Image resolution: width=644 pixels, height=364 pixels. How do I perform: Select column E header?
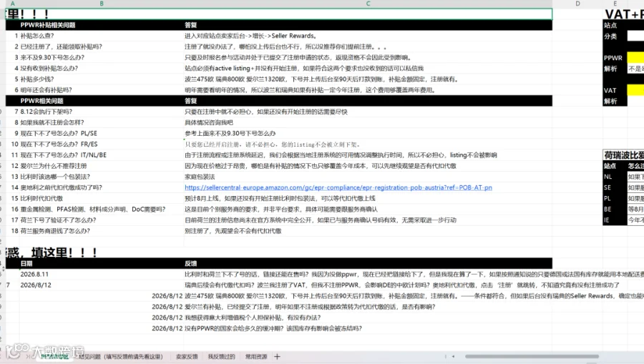click(x=615, y=4)
